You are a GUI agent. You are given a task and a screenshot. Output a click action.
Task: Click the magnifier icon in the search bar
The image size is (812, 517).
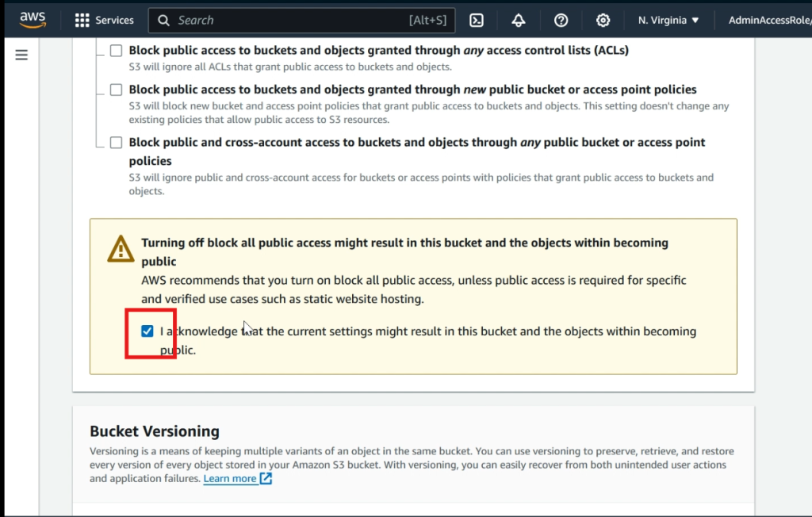coord(164,21)
